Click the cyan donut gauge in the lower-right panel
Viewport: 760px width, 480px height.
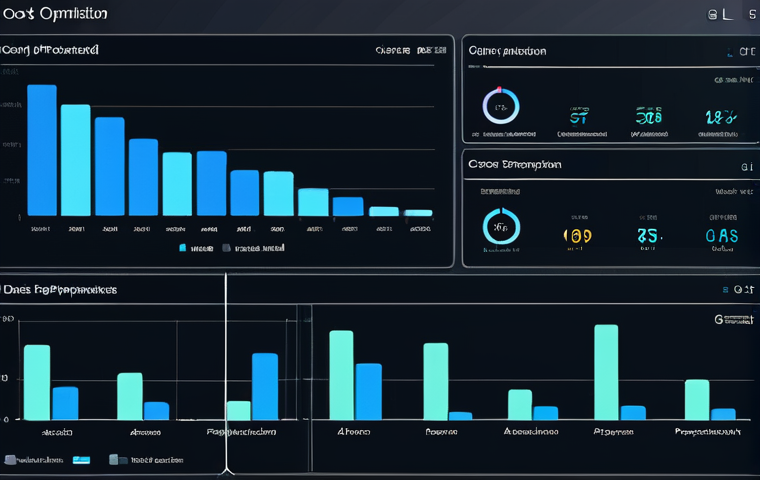pyautogui.click(x=501, y=226)
